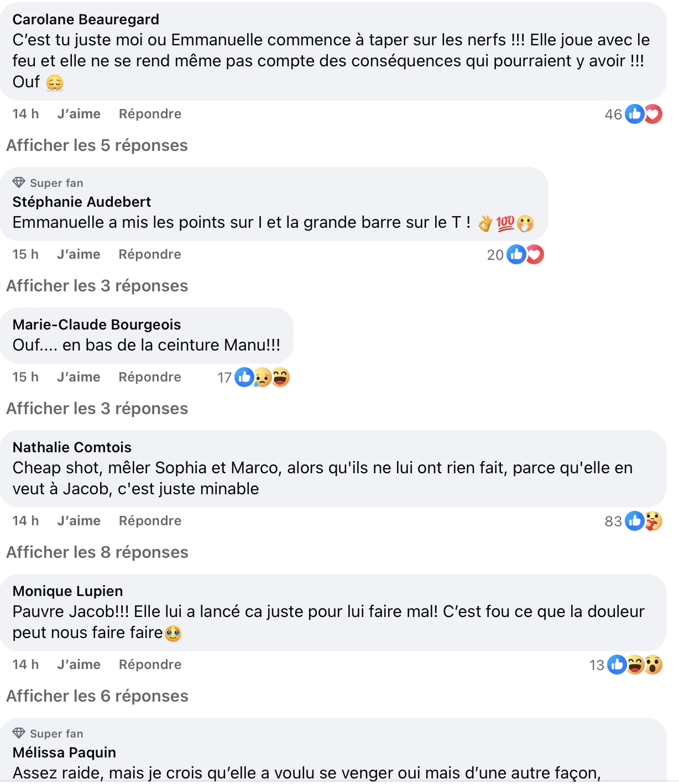Show the 8 replies under Nathalie Comtois

coord(97,552)
